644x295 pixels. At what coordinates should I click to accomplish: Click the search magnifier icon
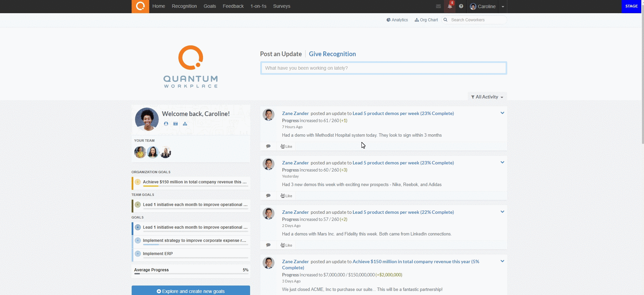pyautogui.click(x=446, y=20)
